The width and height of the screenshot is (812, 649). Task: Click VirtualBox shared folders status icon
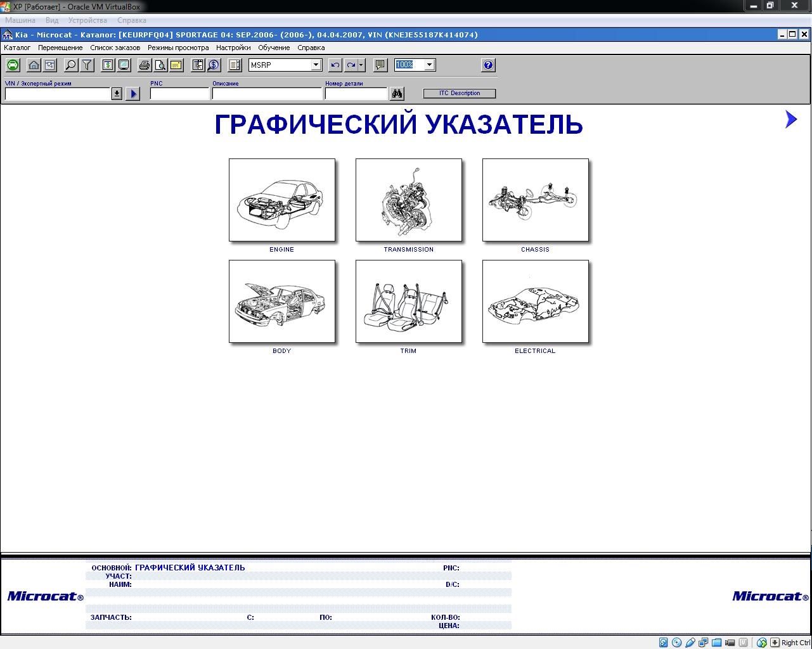click(716, 643)
